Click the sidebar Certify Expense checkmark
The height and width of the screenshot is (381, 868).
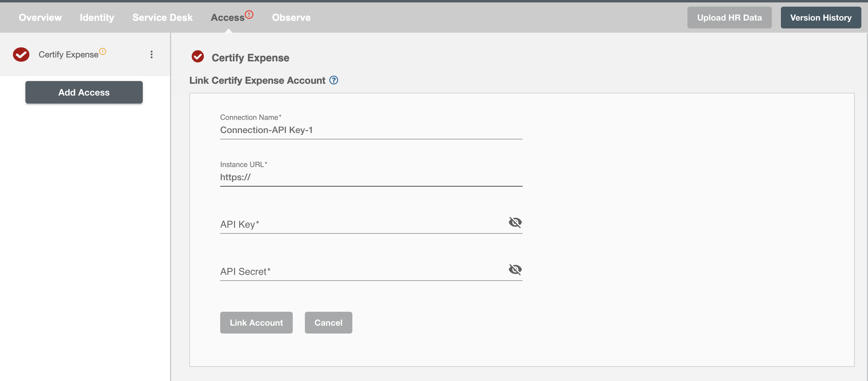pos(21,54)
